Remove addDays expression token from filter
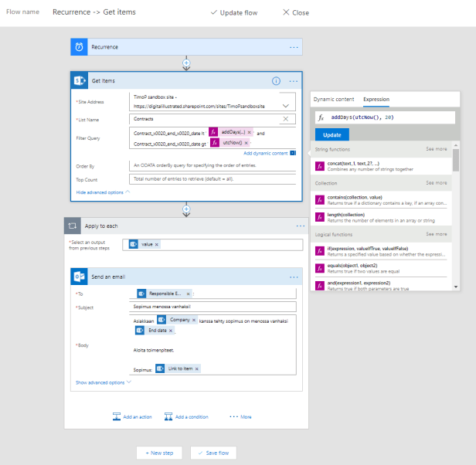Image resolution: width=476 pixels, height=465 pixels. (250, 132)
